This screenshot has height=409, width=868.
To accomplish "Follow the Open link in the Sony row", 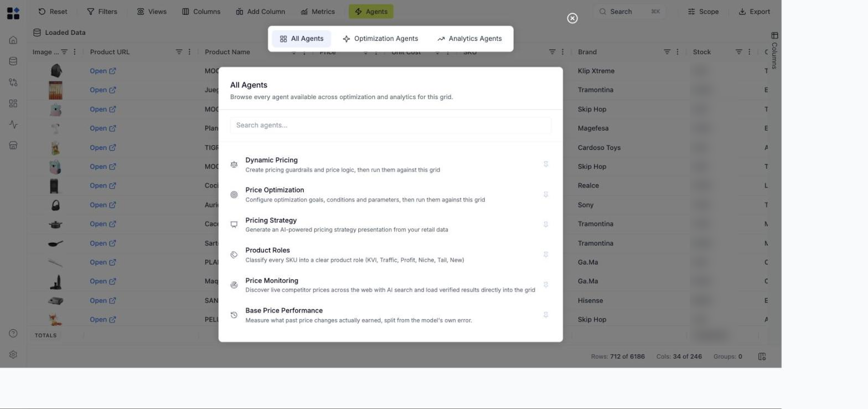I will pos(102,205).
